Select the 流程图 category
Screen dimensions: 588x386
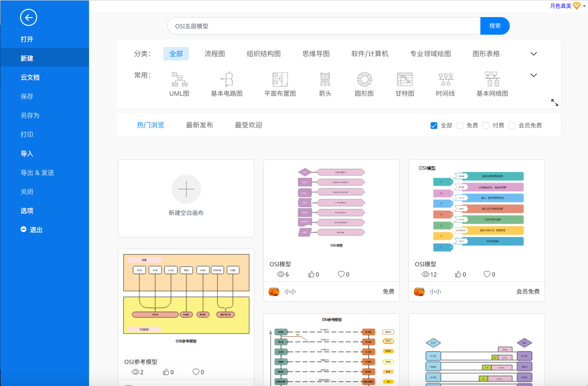tap(215, 54)
